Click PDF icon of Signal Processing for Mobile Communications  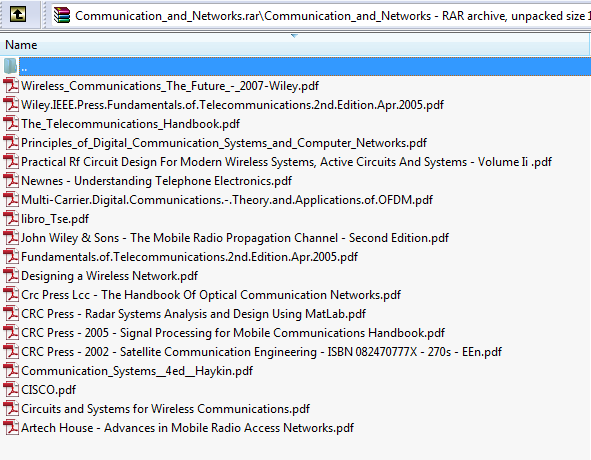coord(11,333)
